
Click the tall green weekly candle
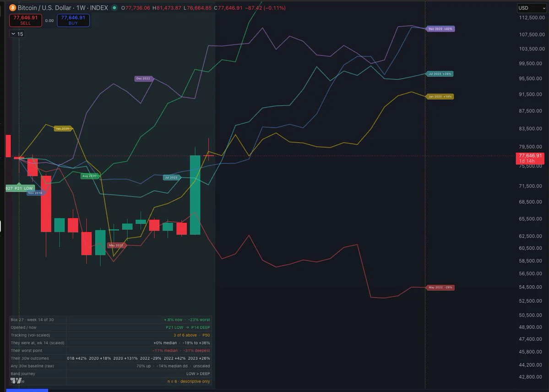[x=195, y=195]
